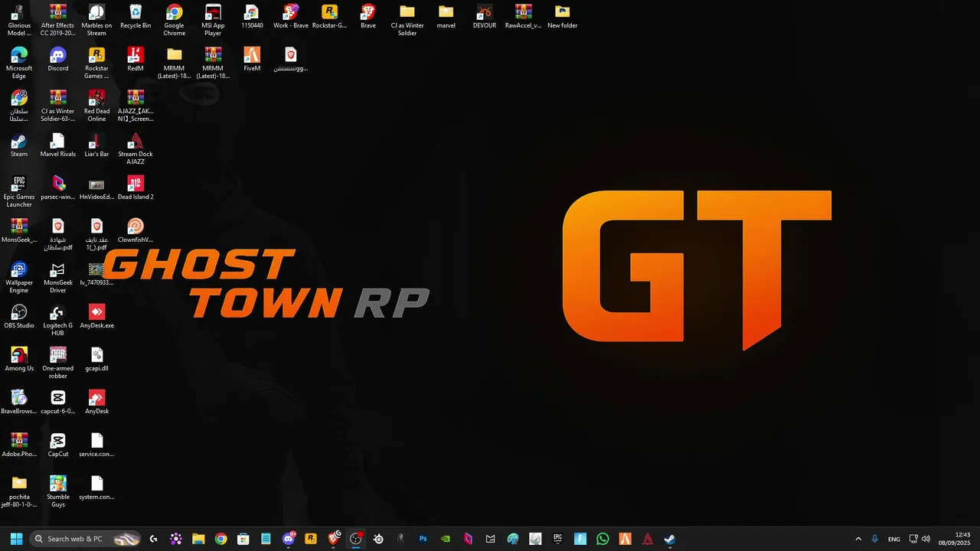
Task: Select the HnVideoEd... icon
Action: pos(96,188)
